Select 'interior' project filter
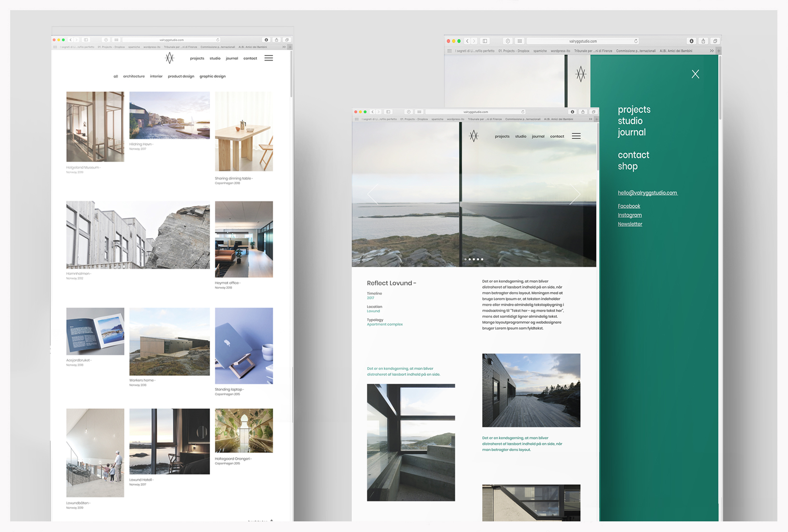 156,76
